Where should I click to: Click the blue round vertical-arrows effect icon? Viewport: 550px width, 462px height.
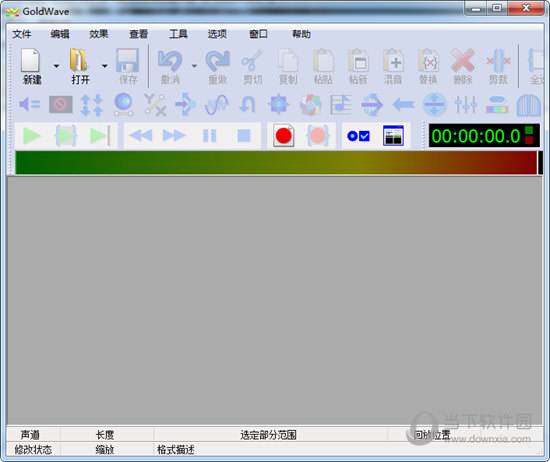tap(435, 105)
